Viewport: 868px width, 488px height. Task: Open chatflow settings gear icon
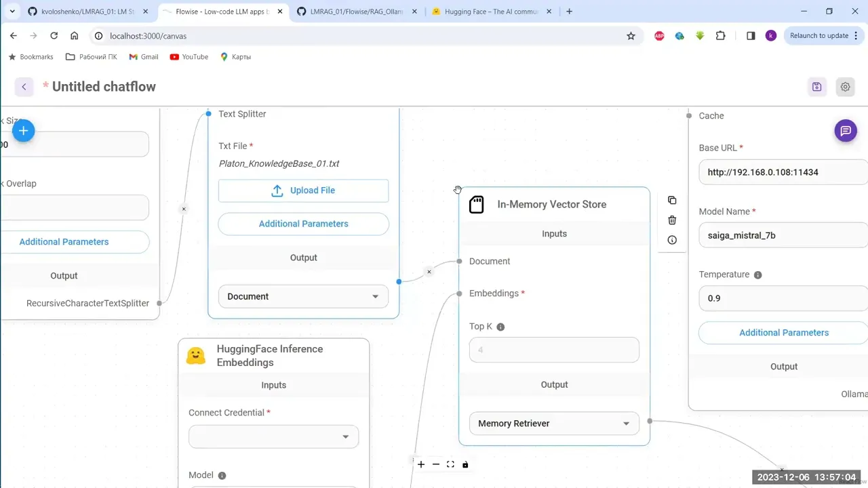[x=845, y=87]
